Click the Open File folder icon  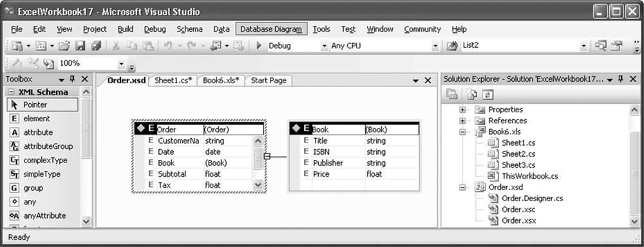click(64, 46)
